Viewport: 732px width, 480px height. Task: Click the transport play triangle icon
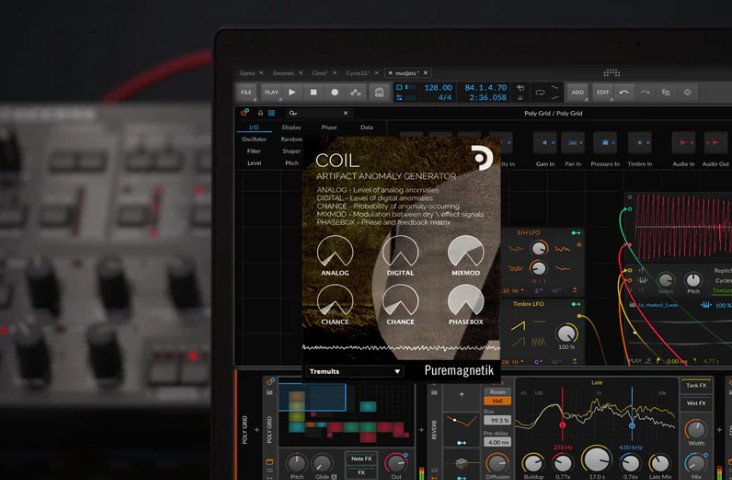(x=292, y=92)
